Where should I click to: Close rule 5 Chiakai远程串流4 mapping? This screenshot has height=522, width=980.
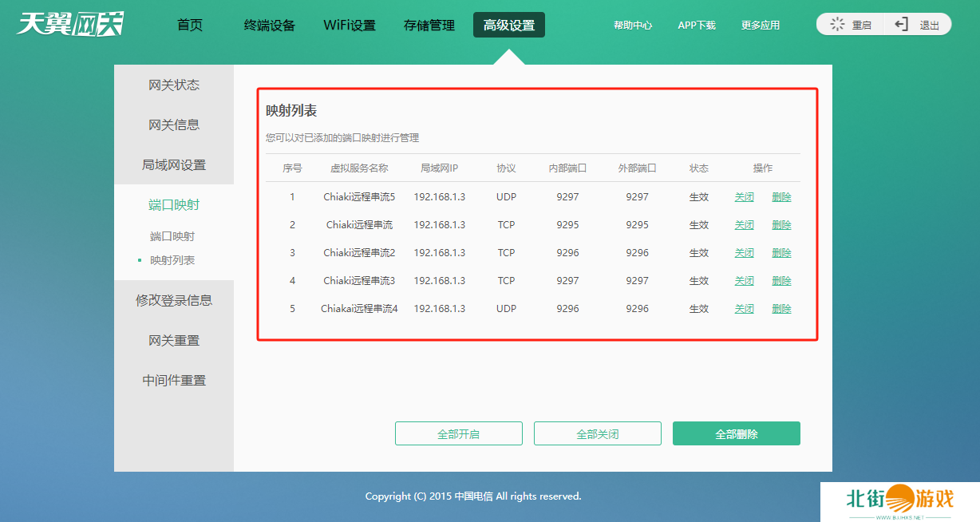(744, 309)
